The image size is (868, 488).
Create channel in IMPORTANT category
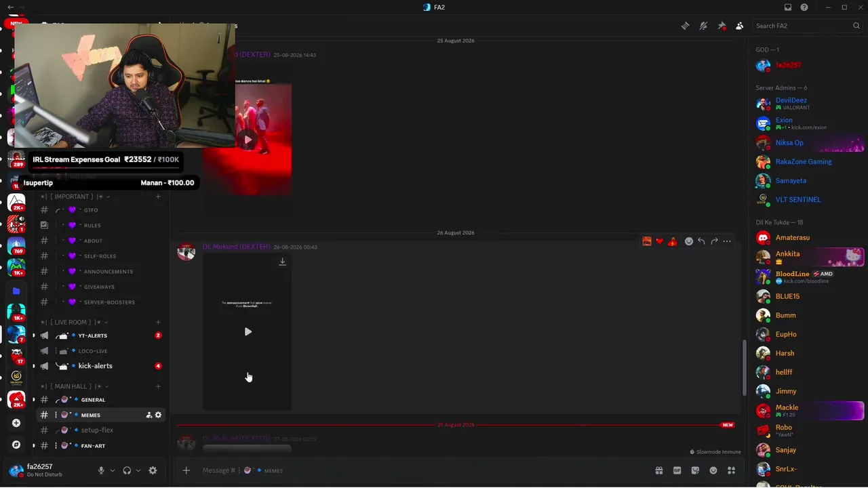click(x=158, y=197)
